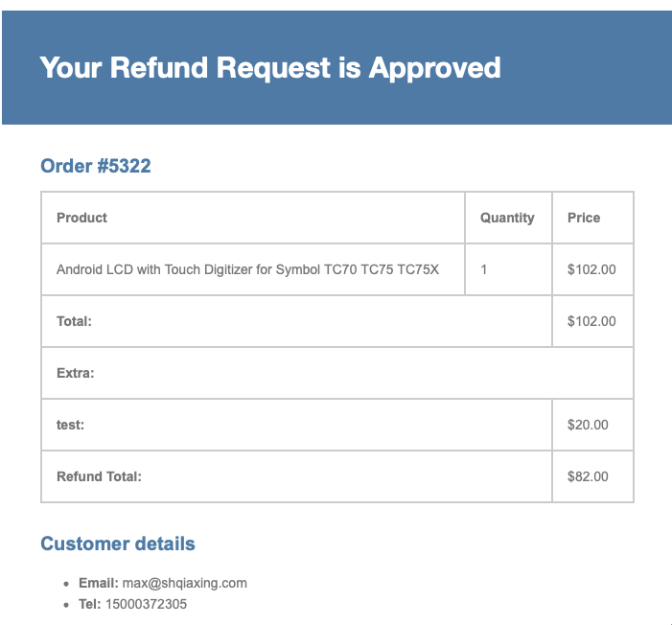Open the Order #5322 heading link
Image resolution: width=672 pixels, height=625 pixels.
(95, 166)
